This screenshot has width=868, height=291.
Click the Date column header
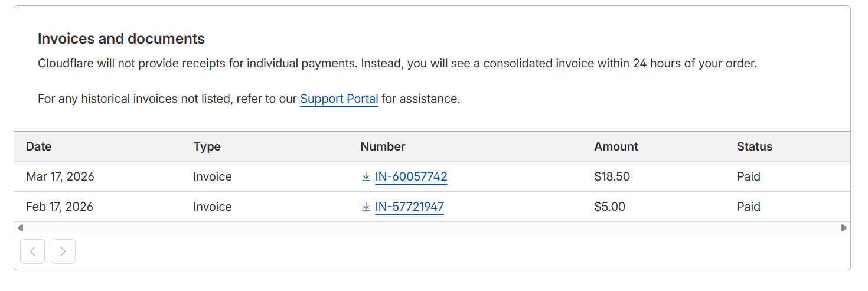point(39,146)
